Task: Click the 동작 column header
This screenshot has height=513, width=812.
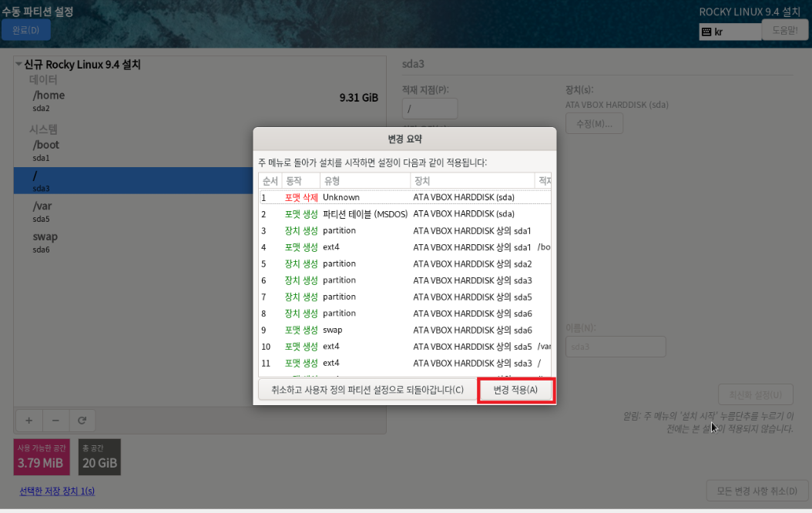Action: (x=301, y=181)
